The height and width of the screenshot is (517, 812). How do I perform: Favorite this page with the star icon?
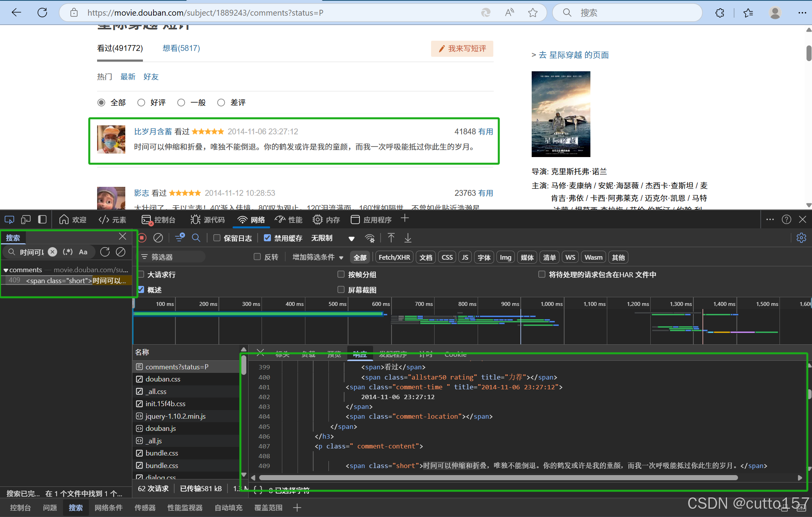tap(533, 13)
